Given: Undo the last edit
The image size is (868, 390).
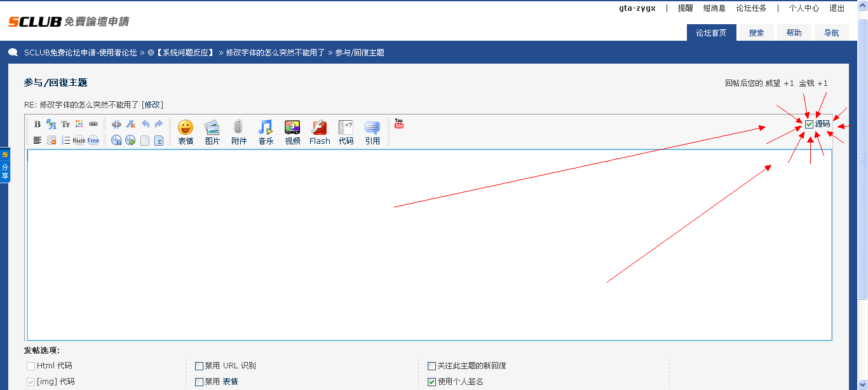Looking at the screenshot, I should pos(145,125).
